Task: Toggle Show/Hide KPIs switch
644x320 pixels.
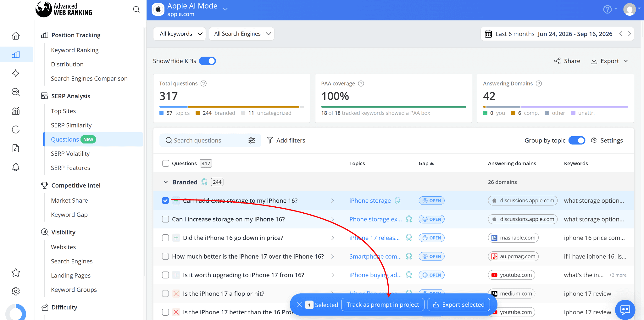Action: coord(208,61)
